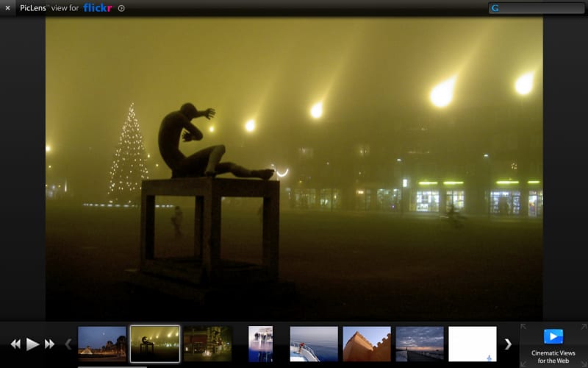Rewind to the previous photo in the slideshow
Viewport: 588px width, 368px height.
[x=15, y=344]
